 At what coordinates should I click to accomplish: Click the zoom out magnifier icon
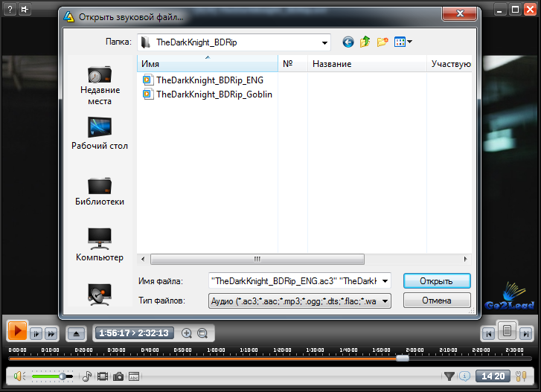pos(202,333)
